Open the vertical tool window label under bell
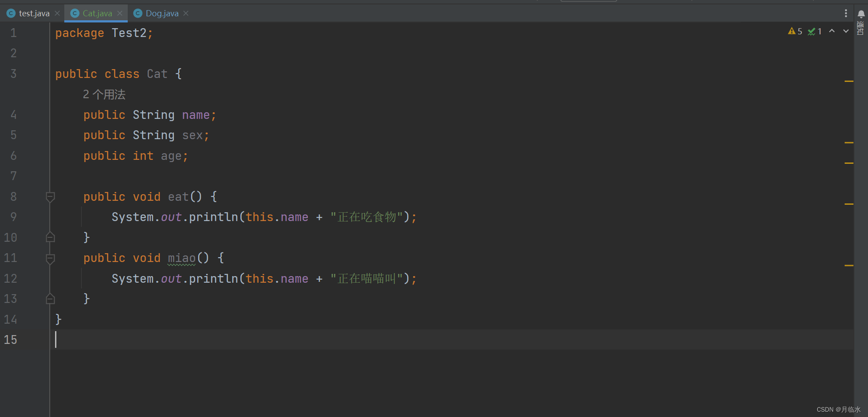The width and height of the screenshot is (868, 417). (x=861, y=28)
